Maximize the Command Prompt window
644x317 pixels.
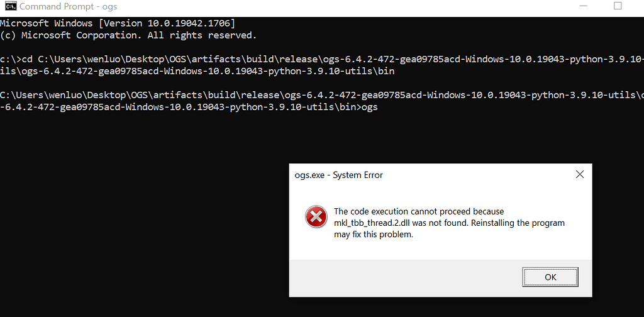coord(617,6)
